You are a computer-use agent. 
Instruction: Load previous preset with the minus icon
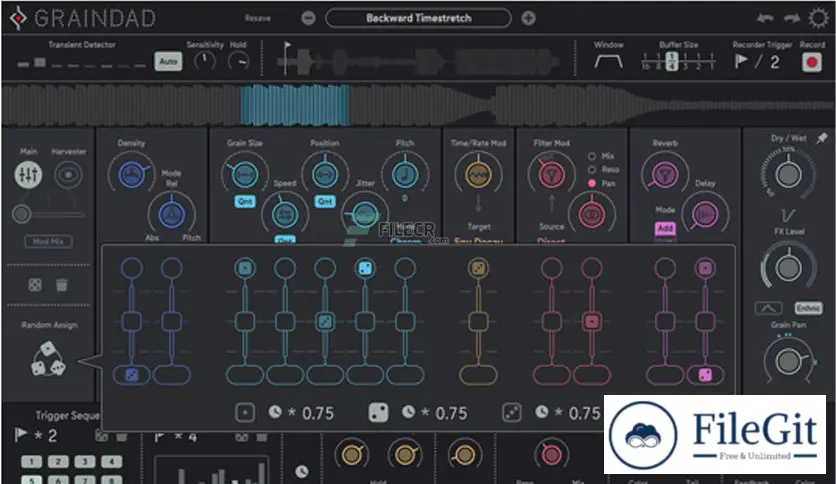click(x=308, y=18)
